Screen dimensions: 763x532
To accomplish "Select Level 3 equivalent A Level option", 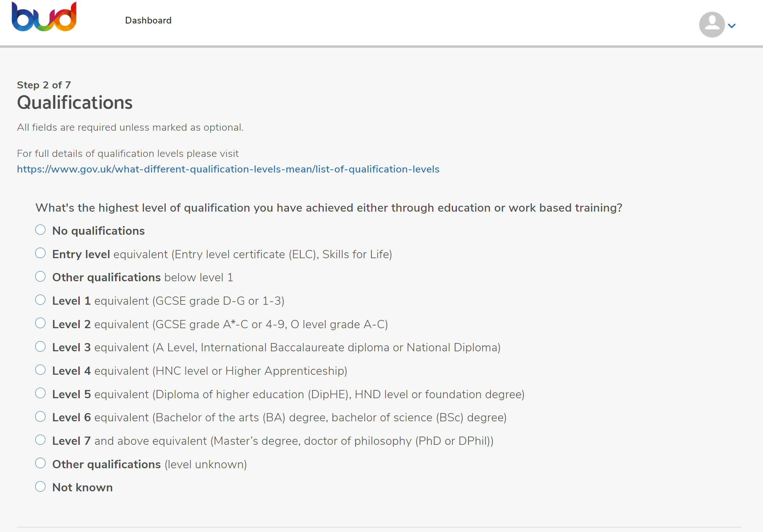I will point(40,347).
